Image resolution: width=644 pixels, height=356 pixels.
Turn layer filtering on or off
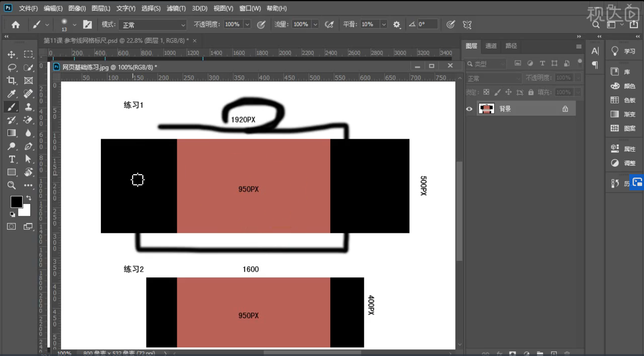[580, 61]
